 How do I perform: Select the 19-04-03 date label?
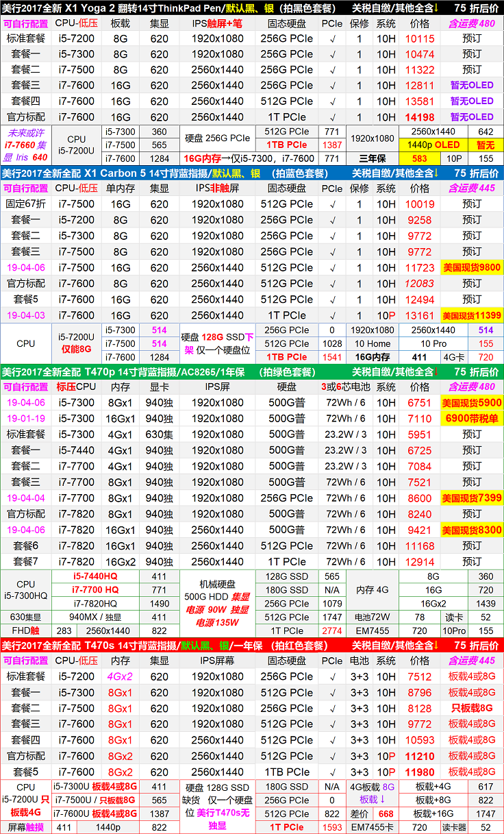point(26,316)
